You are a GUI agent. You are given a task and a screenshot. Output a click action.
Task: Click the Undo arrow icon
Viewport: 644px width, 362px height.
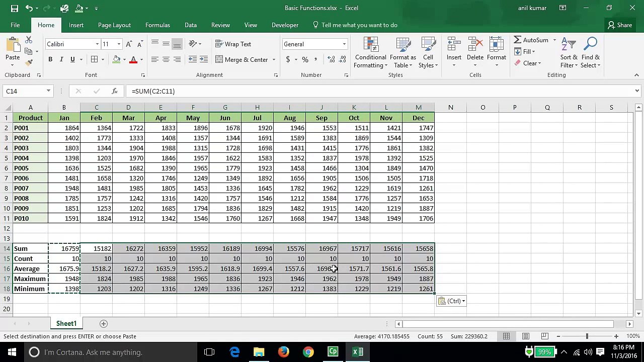point(29,8)
